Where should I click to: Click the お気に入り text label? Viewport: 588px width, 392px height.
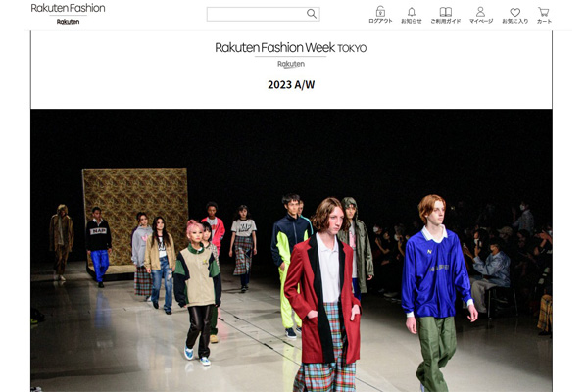pos(514,21)
